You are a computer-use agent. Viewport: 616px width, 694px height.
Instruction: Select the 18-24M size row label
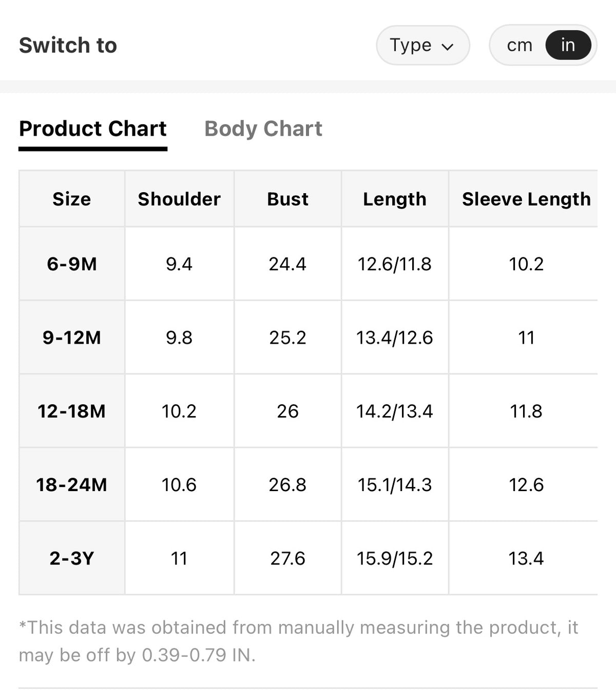72,484
